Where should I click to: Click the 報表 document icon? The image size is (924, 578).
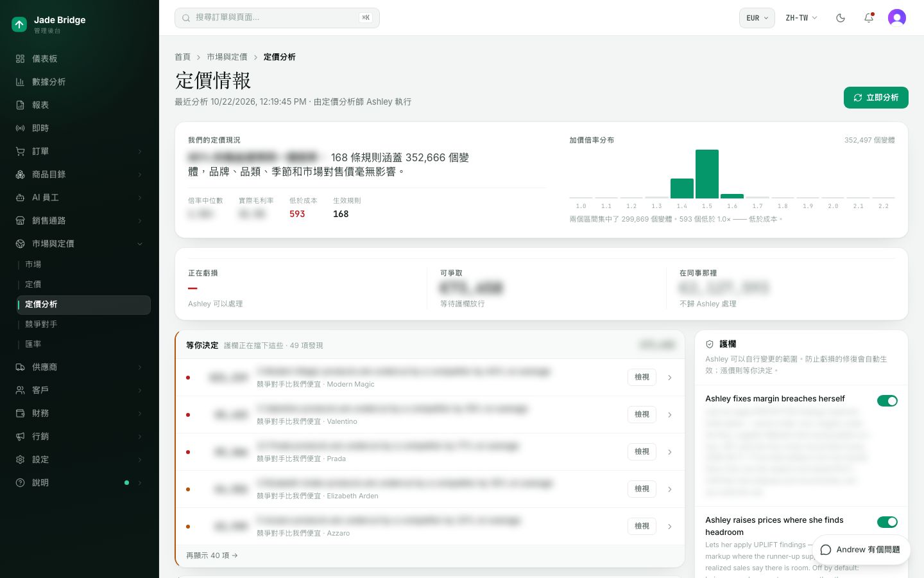tap(20, 105)
